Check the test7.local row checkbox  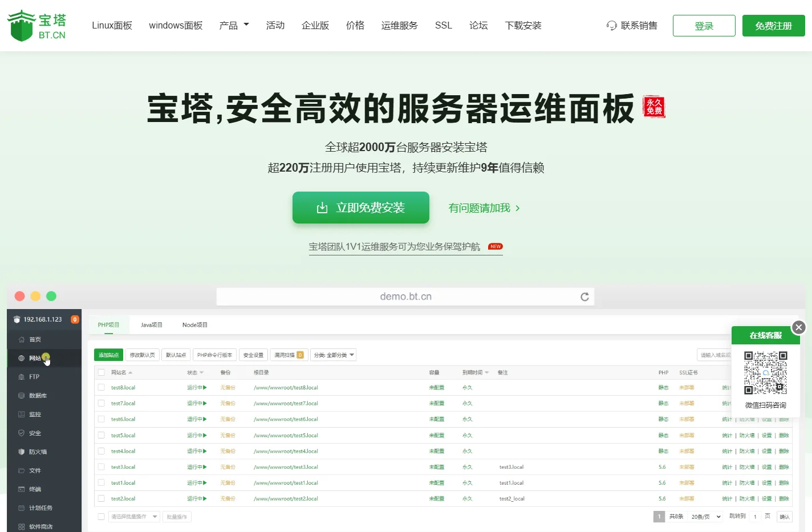pos(101,403)
